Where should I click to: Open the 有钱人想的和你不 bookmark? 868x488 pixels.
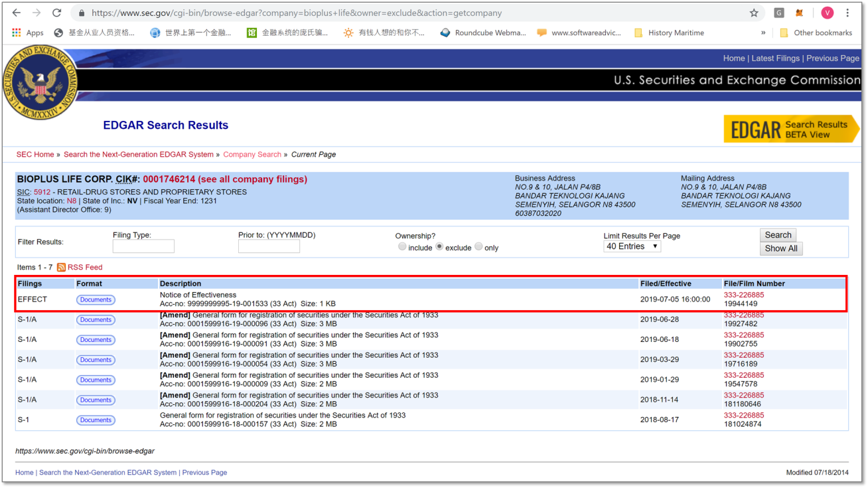click(x=384, y=33)
